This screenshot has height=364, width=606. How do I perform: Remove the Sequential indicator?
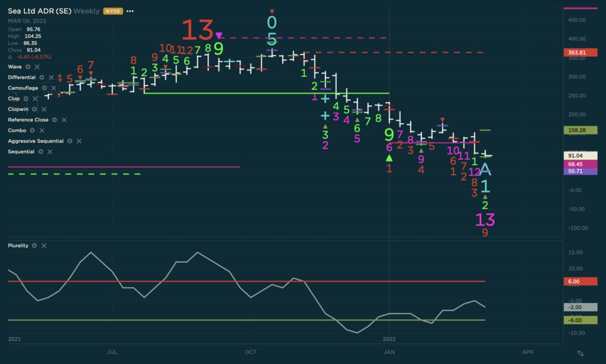click(50, 152)
